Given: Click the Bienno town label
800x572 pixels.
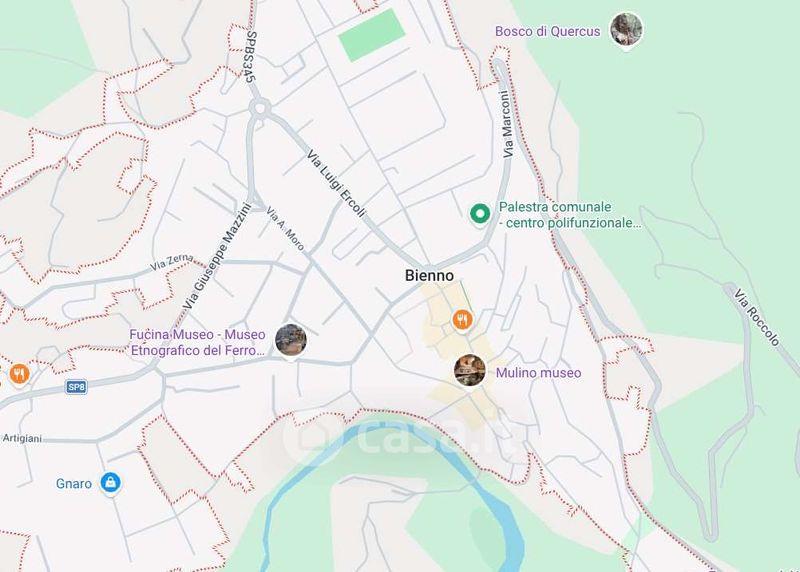Looking at the screenshot, I should 429,276.
